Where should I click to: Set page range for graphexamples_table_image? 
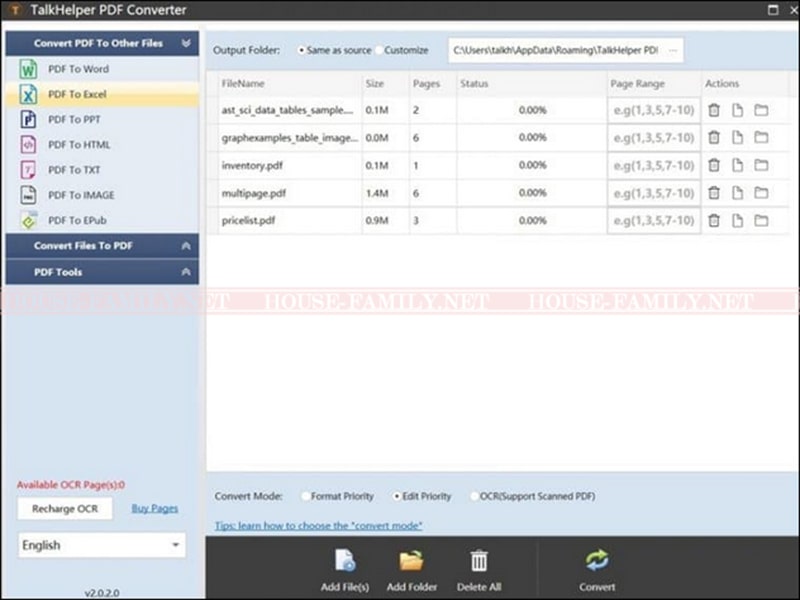[x=654, y=138]
